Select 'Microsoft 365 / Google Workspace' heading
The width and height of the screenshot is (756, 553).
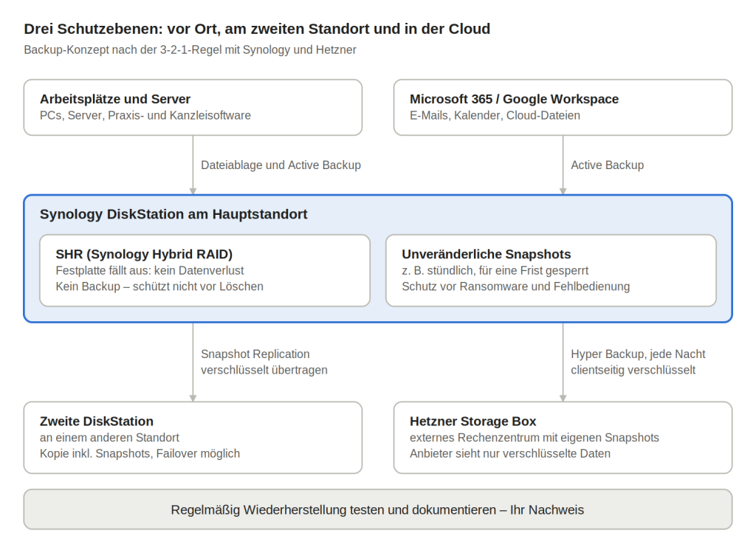pyautogui.click(x=514, y=99)
